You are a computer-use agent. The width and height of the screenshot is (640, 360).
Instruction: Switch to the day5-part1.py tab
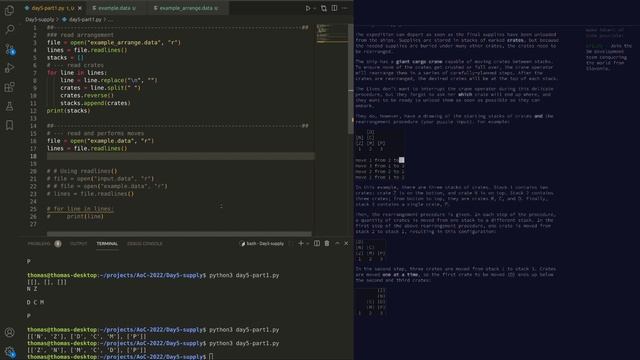[53, 8]
